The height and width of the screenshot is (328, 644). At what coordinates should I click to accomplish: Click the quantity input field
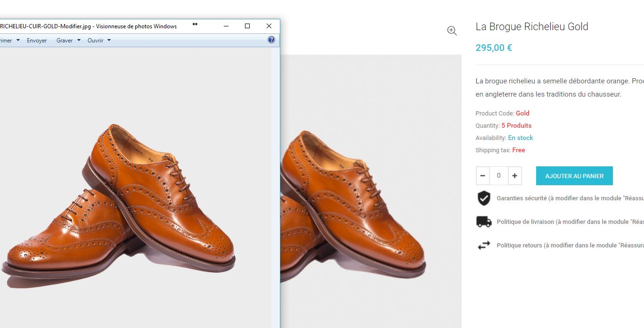pyautogui.click(x=499, y=176)
